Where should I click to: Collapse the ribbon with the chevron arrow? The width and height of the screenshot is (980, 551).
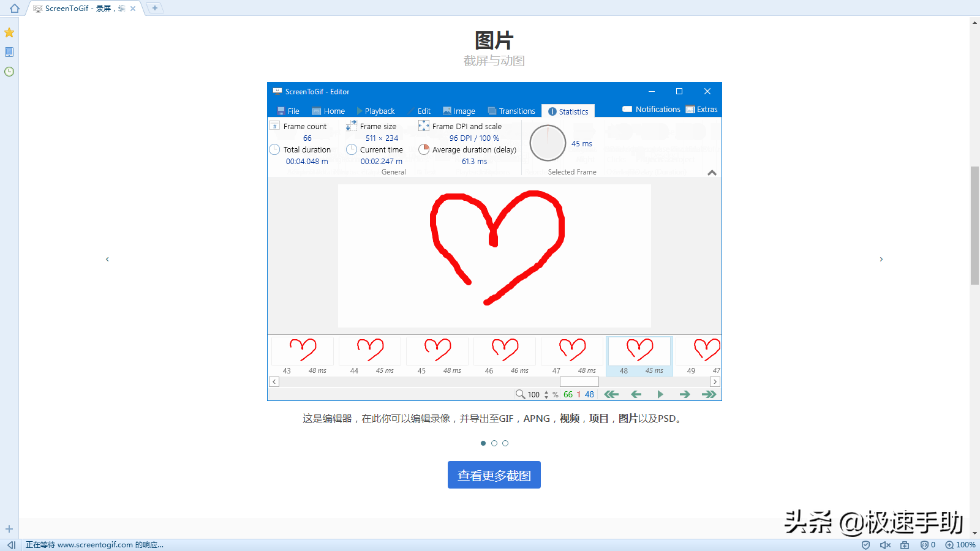(712, 173)
